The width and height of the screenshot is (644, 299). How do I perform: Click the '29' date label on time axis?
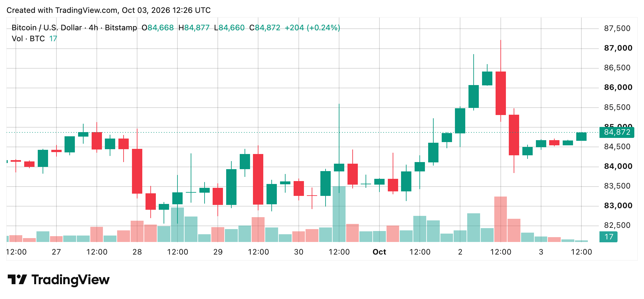point(218,252)
